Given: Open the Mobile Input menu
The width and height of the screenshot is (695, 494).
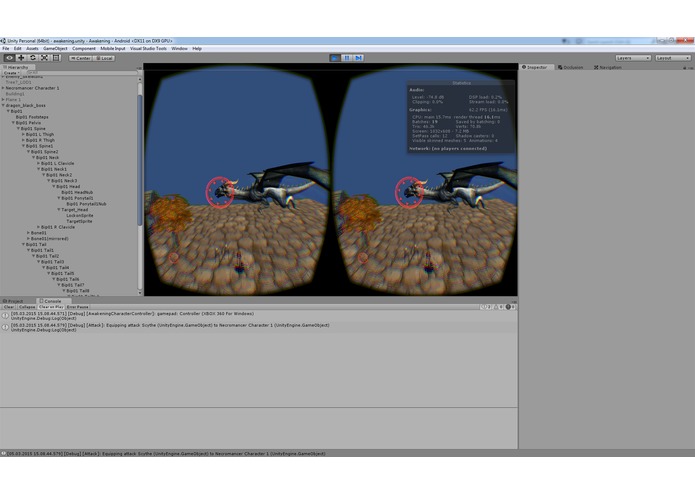Looking at the screenshot, I should pyautogui.click(x=113, y=48).
